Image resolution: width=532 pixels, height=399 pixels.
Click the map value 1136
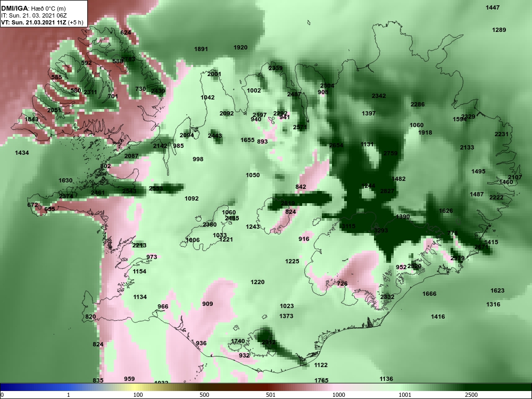(386, 379)
